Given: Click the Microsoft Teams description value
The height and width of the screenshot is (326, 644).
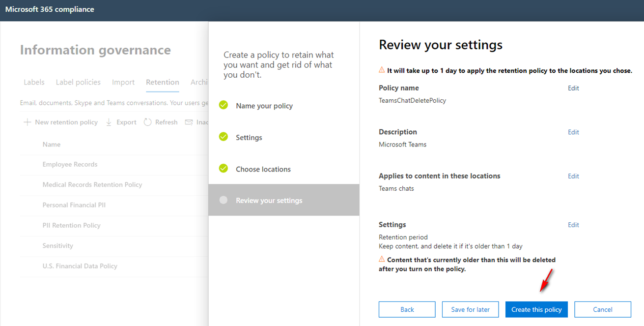Looking at the screenshot, I should 403,145.
